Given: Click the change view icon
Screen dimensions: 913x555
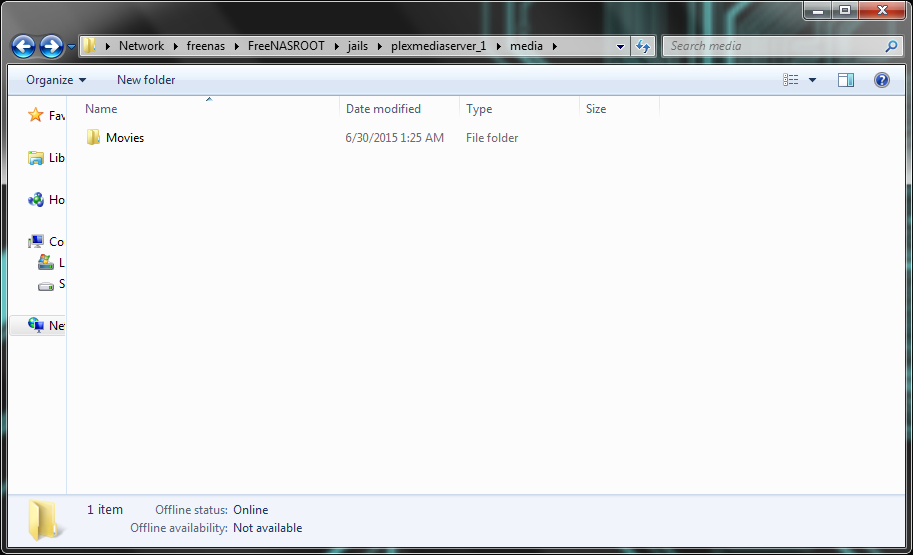Looking at the screenshot, I should coord(792,80).
